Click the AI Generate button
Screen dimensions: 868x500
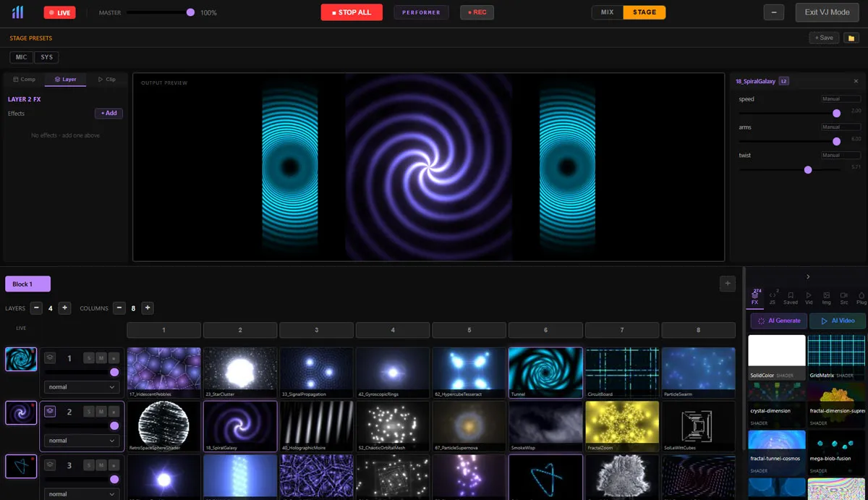[x=778, y=321]
